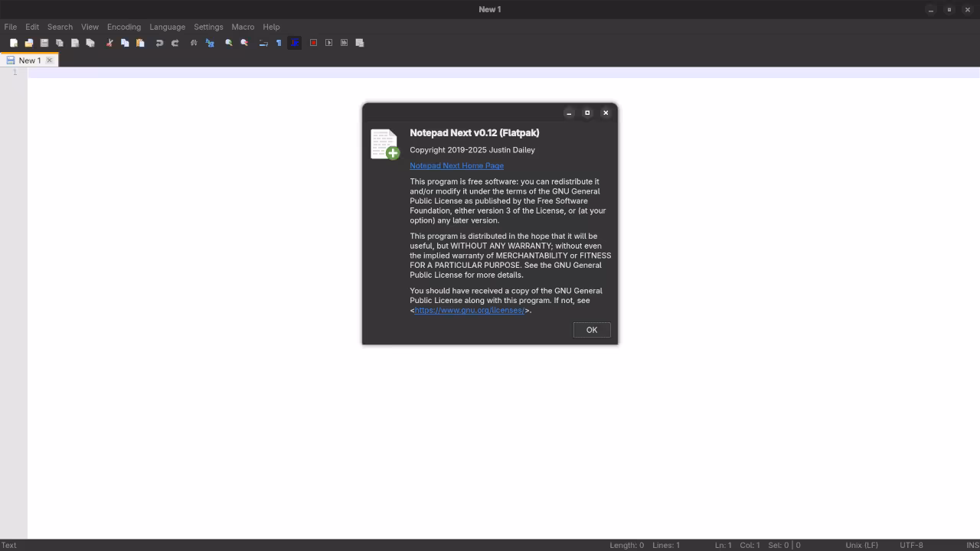This screenshot has width=980, height=551.
Task: Click the Open file folder icon
Action: 29,43
